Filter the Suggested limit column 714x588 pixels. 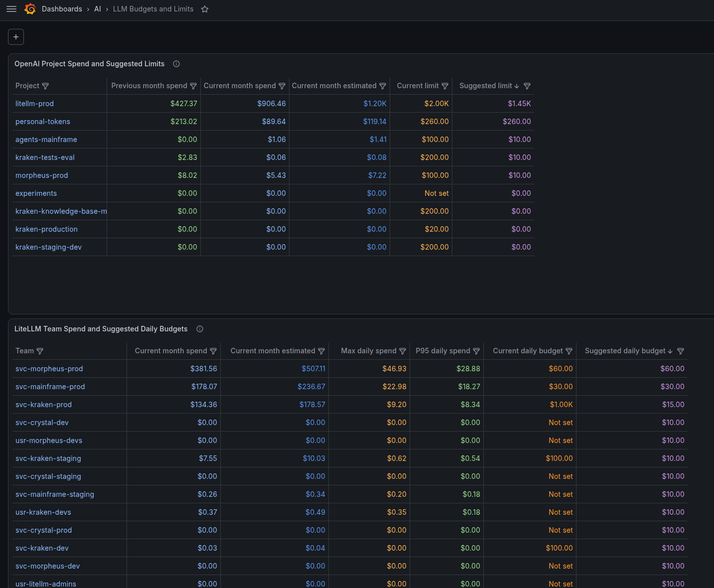[x=527, y=86]
